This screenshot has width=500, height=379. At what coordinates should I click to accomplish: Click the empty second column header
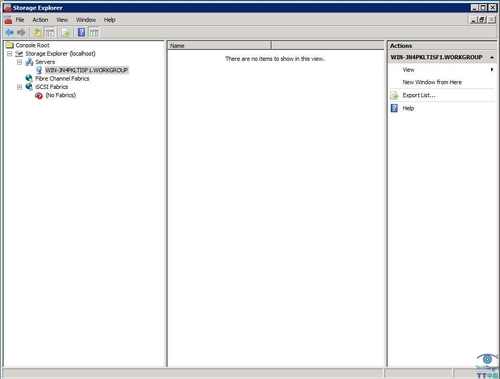click(x=328, y=46)
